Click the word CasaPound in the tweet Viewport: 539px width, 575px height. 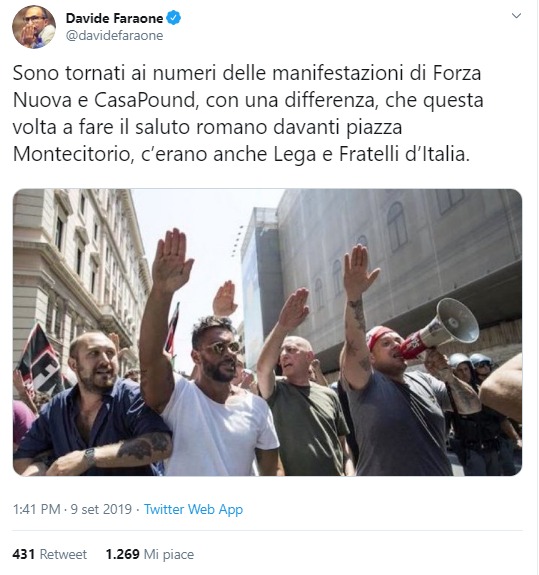(x=145, y=100)
